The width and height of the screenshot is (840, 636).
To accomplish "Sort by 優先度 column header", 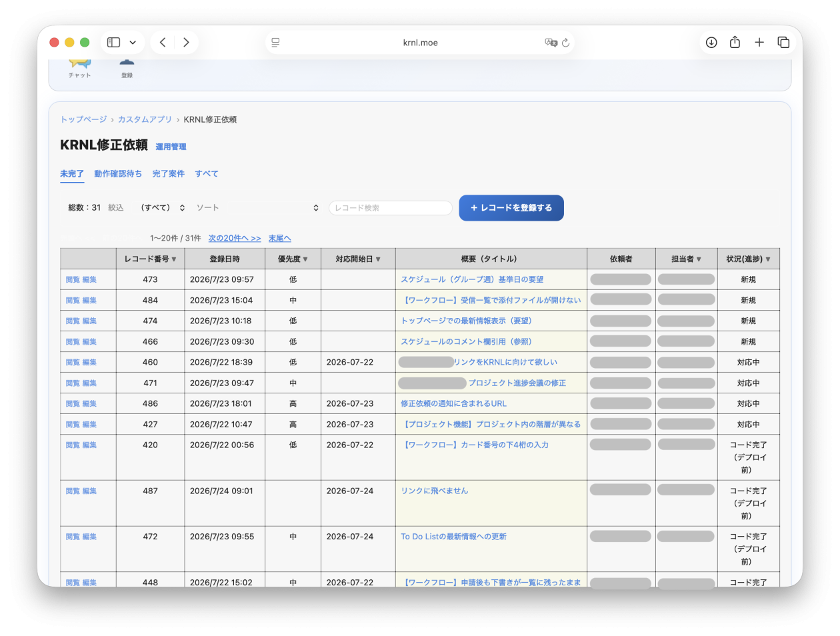I will 293,259.
